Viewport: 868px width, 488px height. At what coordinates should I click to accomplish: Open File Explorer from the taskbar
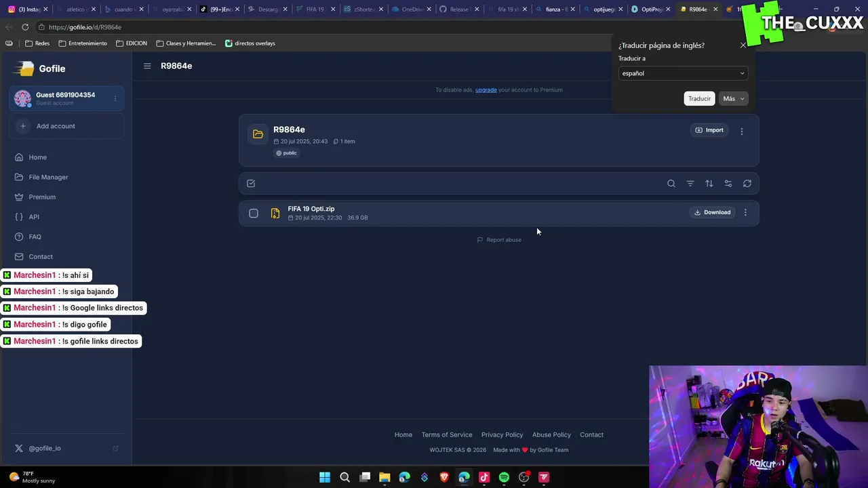pos(384,477)
